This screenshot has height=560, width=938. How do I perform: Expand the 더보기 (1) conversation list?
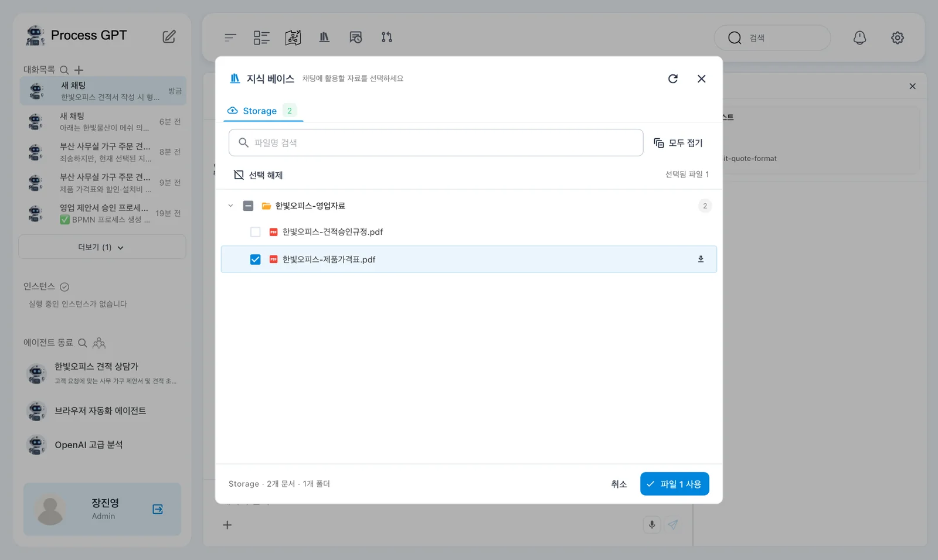(102, 247)
